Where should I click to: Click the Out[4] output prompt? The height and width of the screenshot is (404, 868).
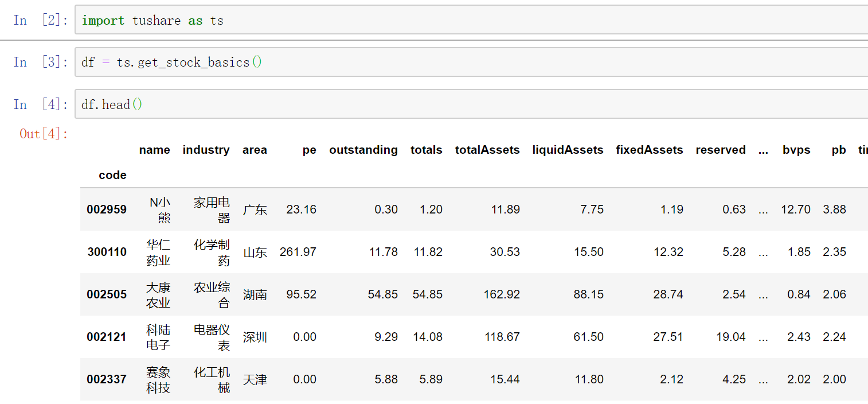coord(44,134)
